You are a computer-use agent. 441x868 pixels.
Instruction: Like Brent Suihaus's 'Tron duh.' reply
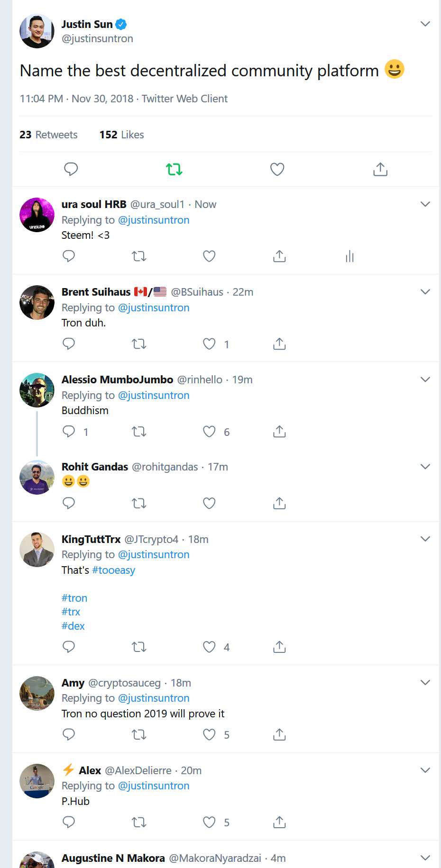tap(209, 344)
